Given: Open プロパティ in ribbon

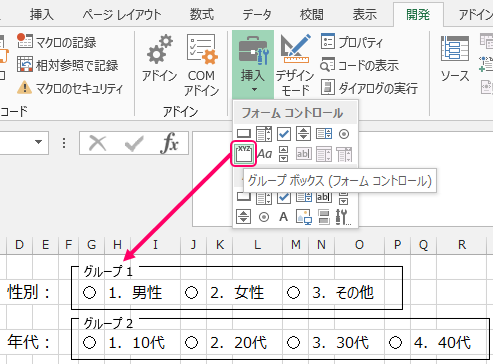Looking at the screenshot, I should [352, 42].
